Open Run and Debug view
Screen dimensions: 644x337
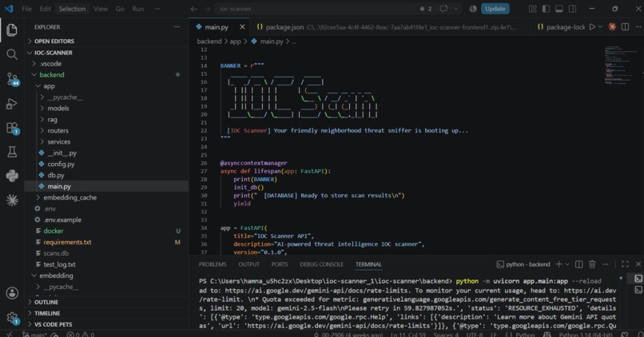click(x=12, y=104)
